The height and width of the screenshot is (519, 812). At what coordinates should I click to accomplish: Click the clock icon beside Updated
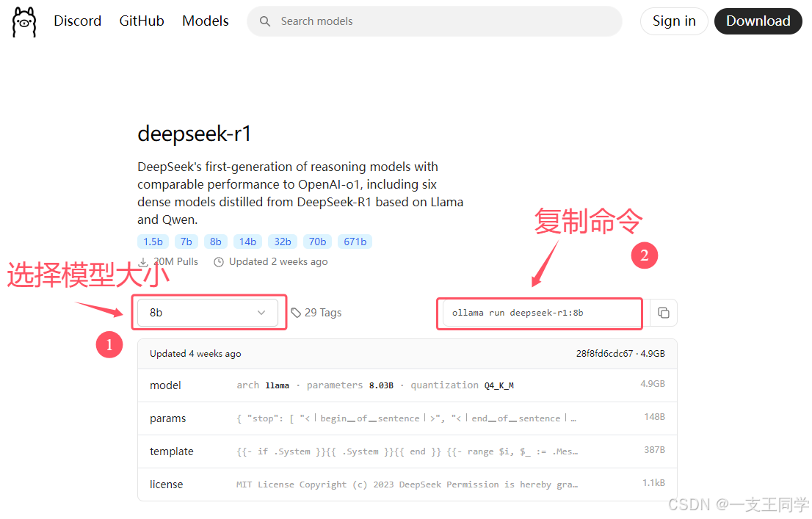(219, 262)
